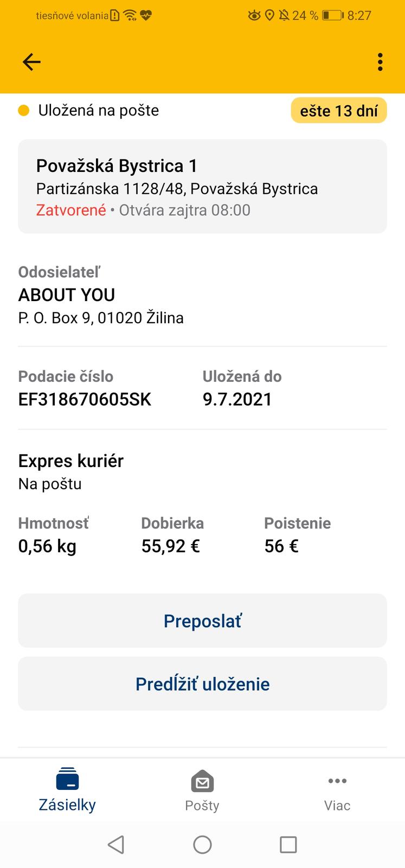
Task: Tap the sender name ABOUT YOU
Action: coord(67,295)
